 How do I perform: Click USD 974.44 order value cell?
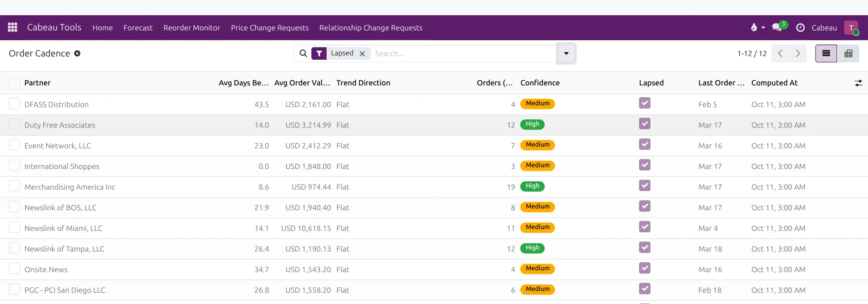point(311,187)
